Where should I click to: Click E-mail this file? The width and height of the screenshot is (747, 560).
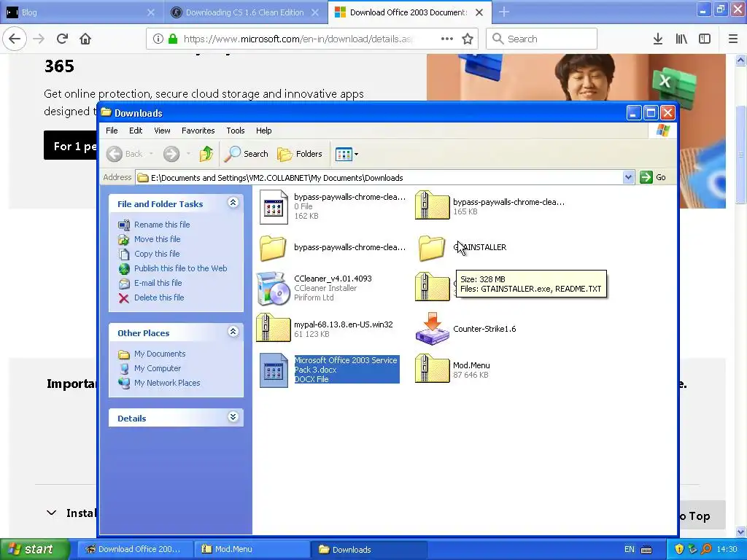point(158,283)
